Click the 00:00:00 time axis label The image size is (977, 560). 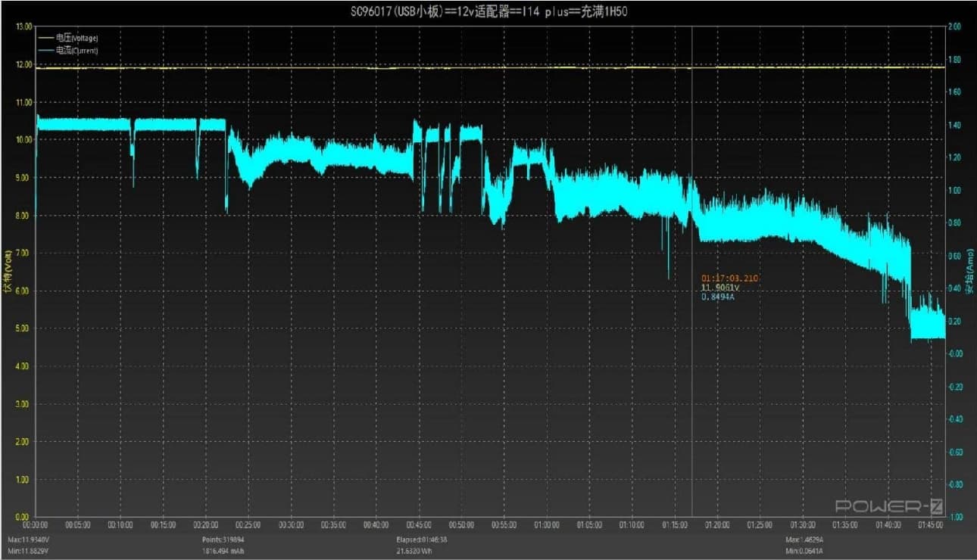[x=36, y=524]
